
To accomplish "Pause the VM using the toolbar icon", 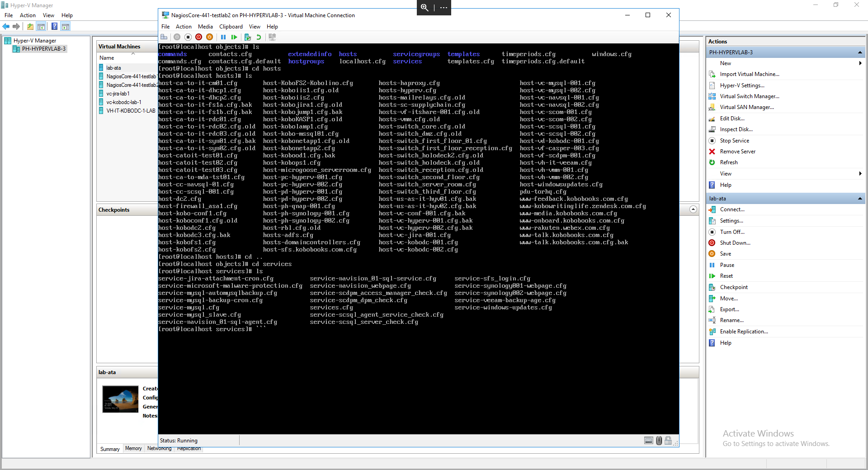I will [x=223, y=37].
